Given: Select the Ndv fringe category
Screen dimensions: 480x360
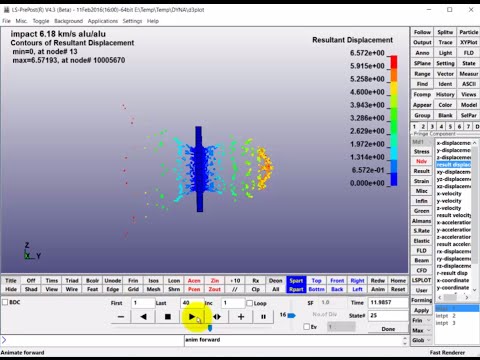Looking at the screenshot, I should point(421,161).
